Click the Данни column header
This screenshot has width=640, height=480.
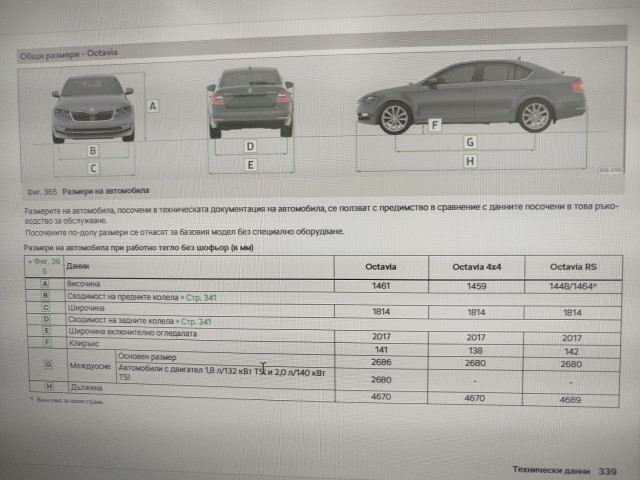(78, 266)
